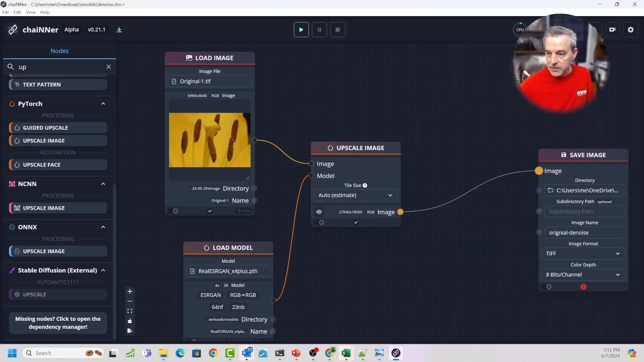Screen dimensions: 644x362
Task: Click the flower image preview thumbnail
Action: tap(210, 140)
